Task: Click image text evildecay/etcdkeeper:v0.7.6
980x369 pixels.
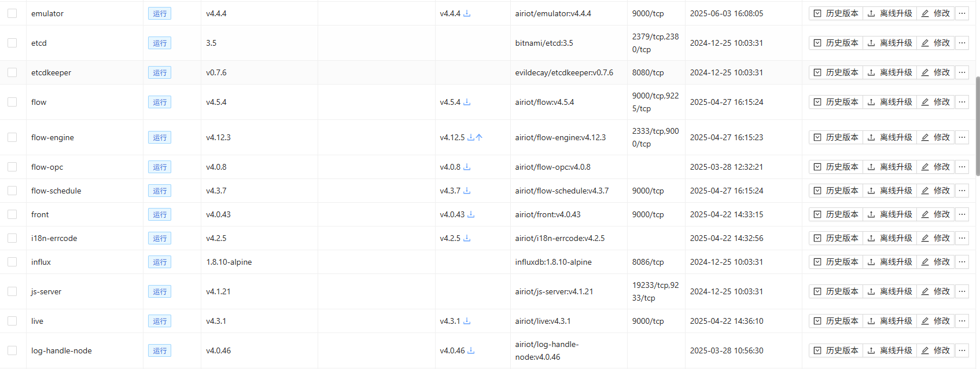Action: point(564,72)
